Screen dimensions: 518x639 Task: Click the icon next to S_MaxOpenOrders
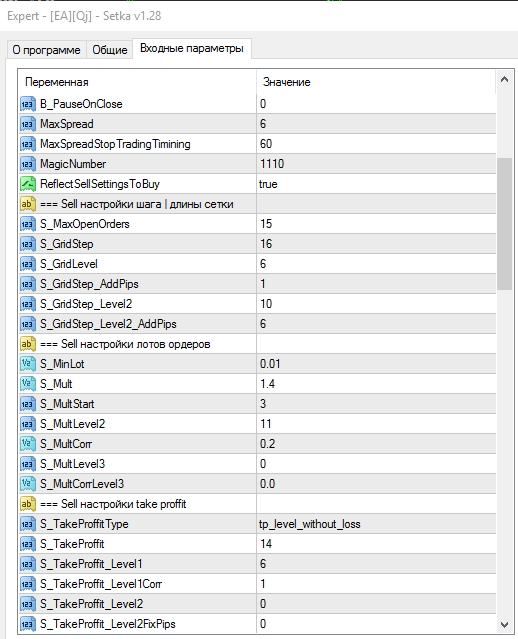point(28,224)
